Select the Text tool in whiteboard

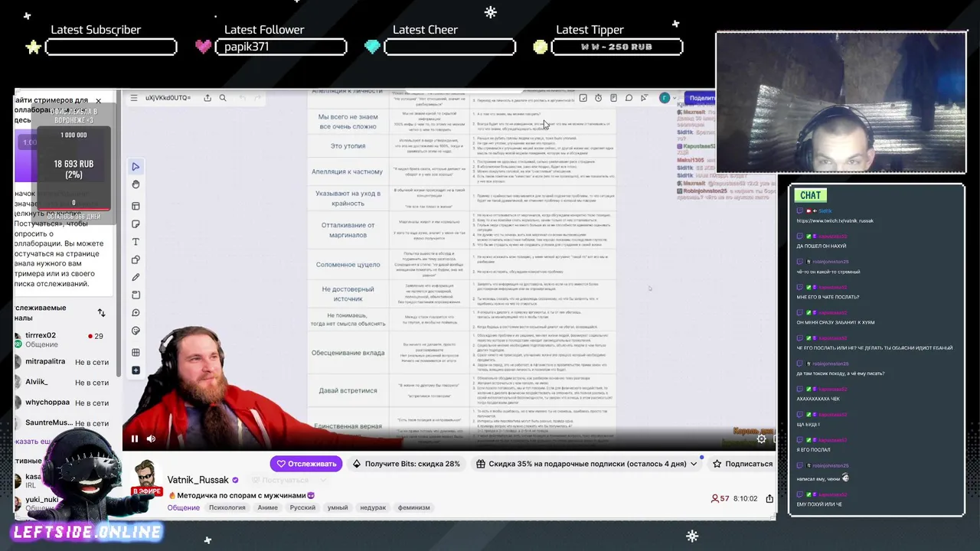pyautogui.click(x=136, y=242)
